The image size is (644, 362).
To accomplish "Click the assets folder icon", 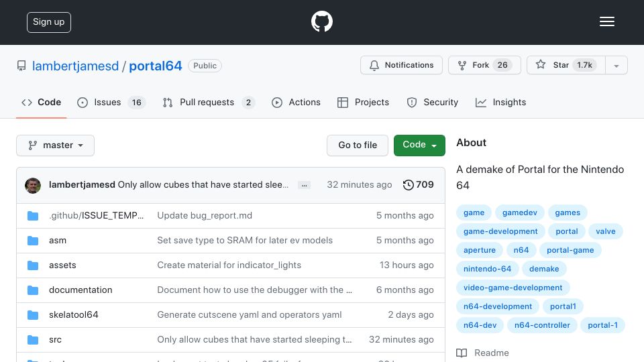I will tap(33, 265).
